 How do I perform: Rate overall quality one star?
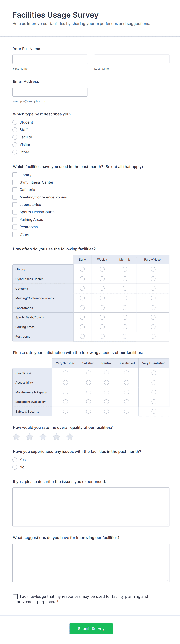click(x=16, y=437)
